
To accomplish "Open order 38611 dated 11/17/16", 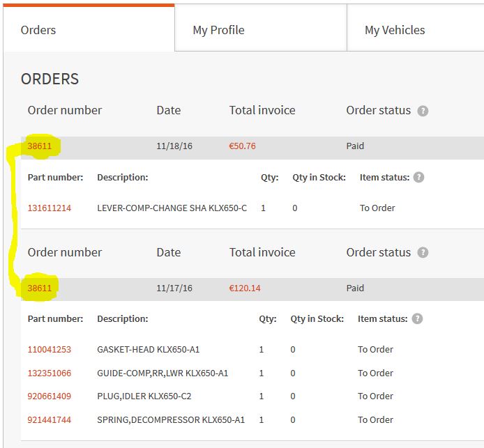I will tap(40, 288).
